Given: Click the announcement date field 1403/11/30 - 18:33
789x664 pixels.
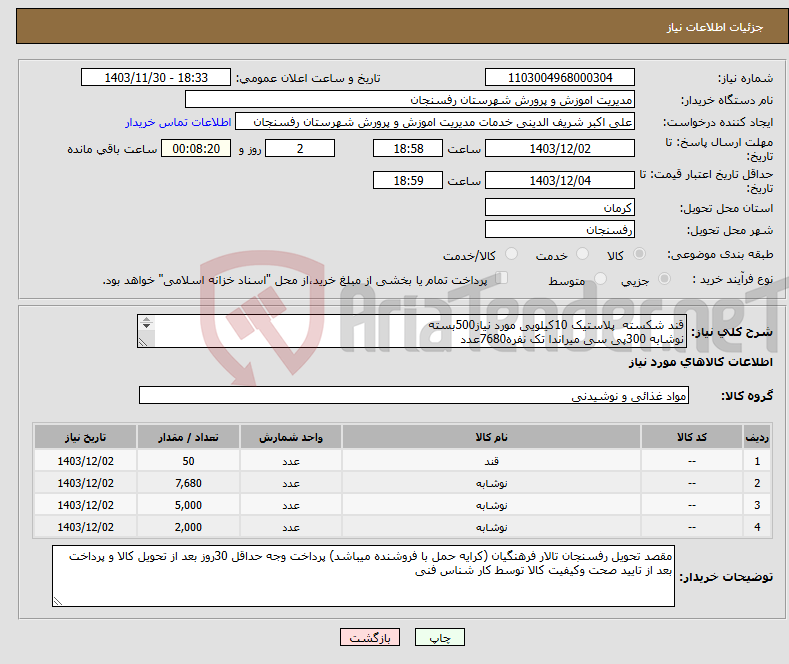Looking at the screenshot, I should coord(155,77).
